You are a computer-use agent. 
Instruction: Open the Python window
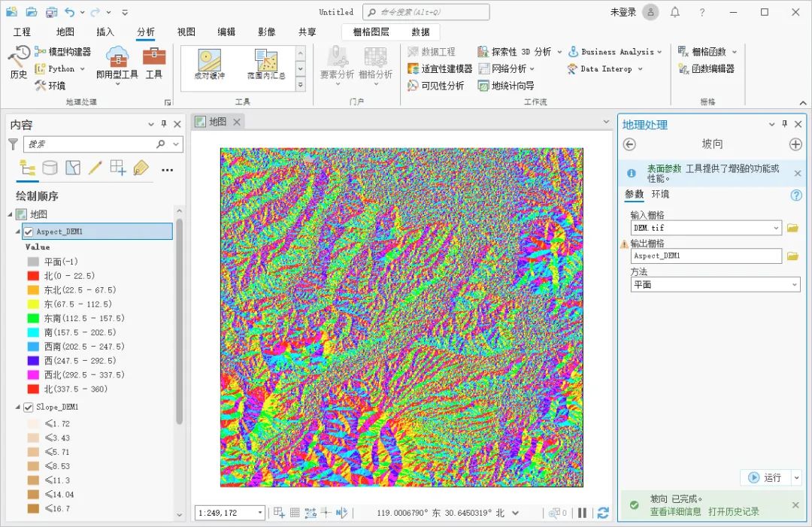[59, 69]
